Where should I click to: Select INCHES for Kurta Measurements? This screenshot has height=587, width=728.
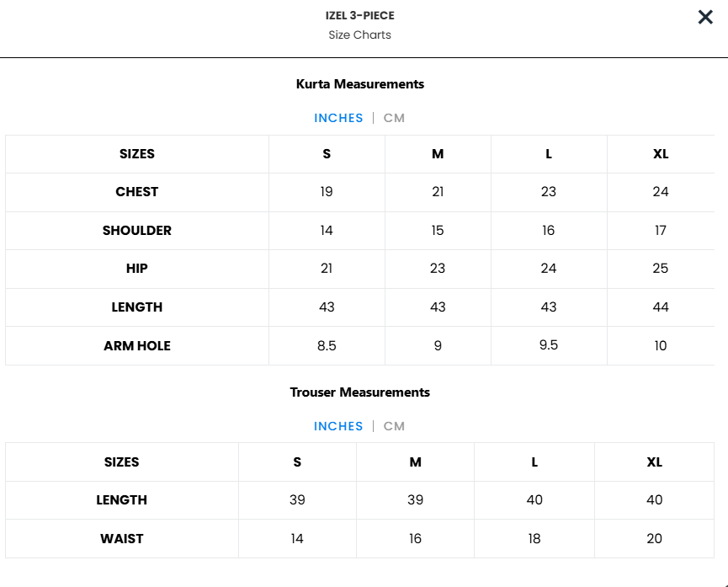338,118
